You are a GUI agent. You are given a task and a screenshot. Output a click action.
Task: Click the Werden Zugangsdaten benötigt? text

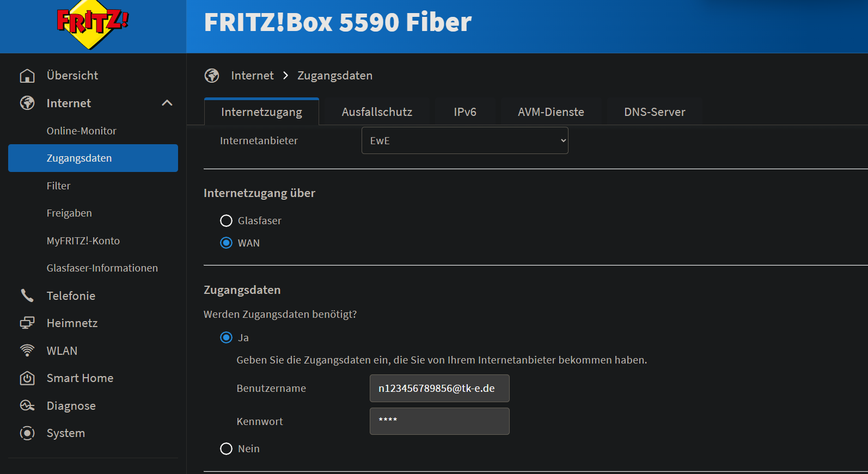coord(280,314)
